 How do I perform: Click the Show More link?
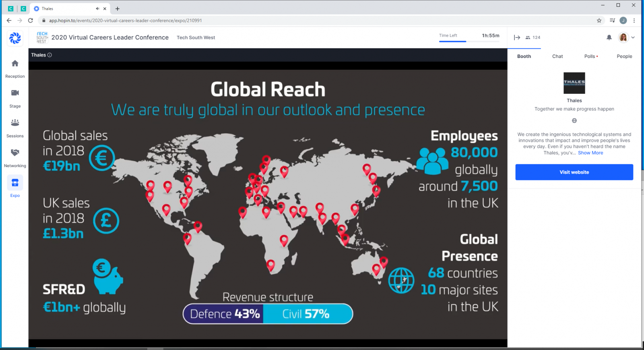[x=590, y=153]
